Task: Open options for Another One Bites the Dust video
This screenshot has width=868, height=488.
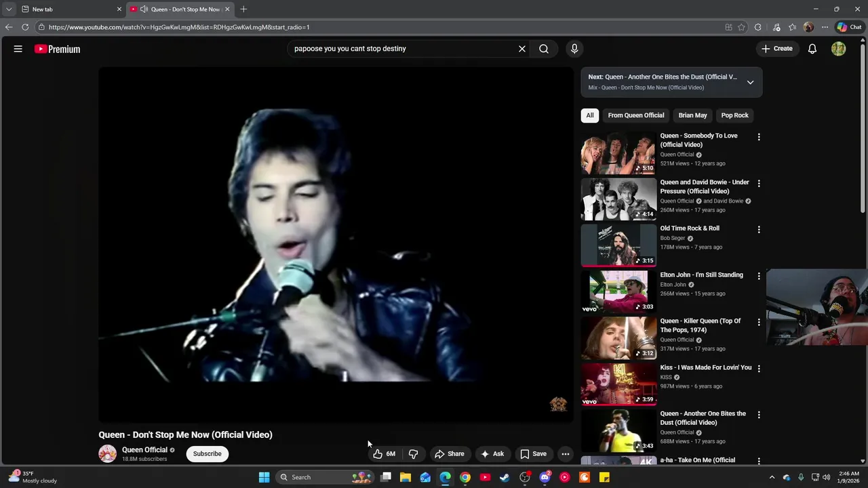Action: 759,415
